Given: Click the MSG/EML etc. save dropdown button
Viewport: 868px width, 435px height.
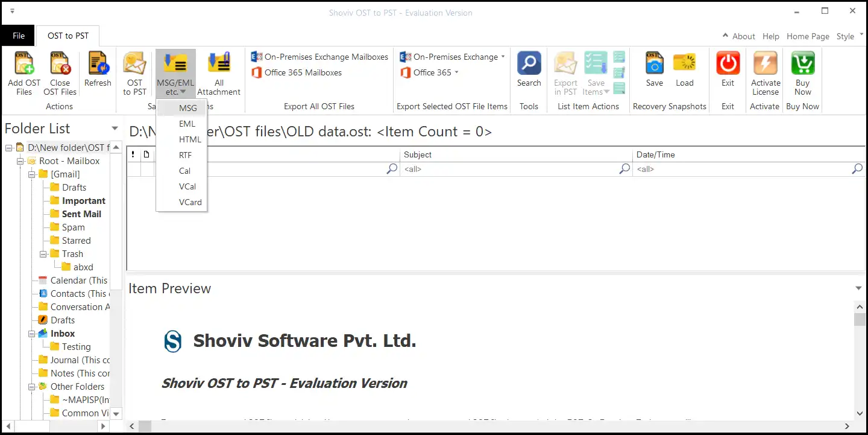Looking at the screenshot, I should 175,74.
